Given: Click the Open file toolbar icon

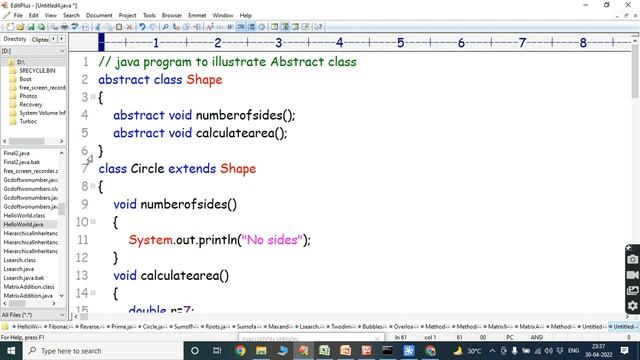Looking at the screenshot, I should (x=20, y=27).
